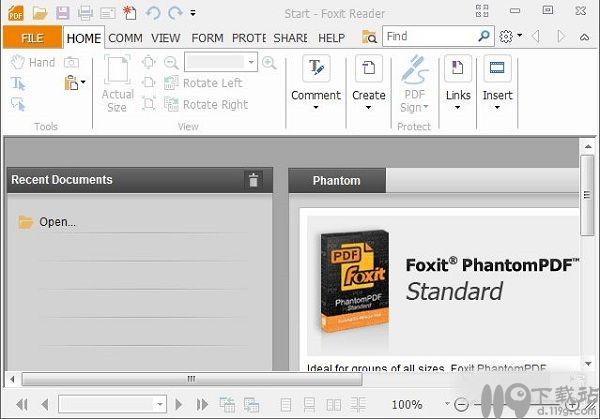Open the ribbon zoom level combo box
Screen dimensions: 600x419
coord(221,62)
